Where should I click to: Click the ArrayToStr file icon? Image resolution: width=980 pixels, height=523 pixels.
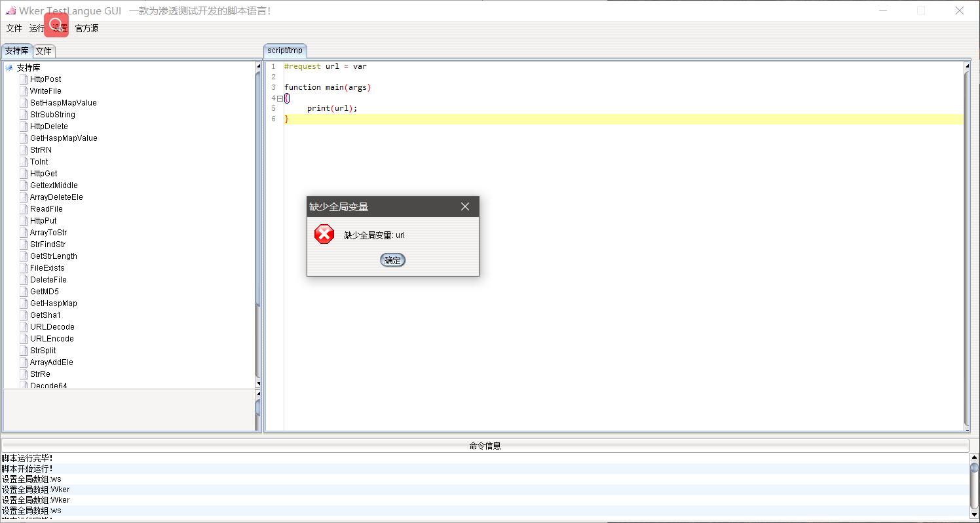(24, 233)
